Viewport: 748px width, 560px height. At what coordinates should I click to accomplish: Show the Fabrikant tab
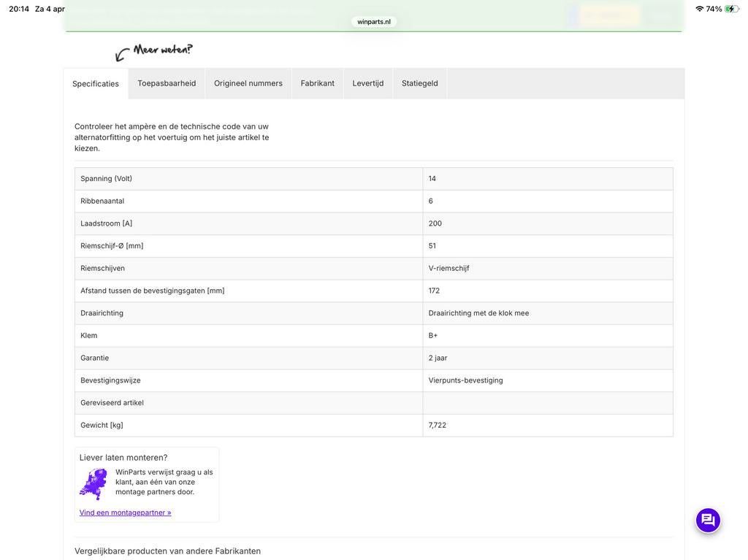coord(318,83)
